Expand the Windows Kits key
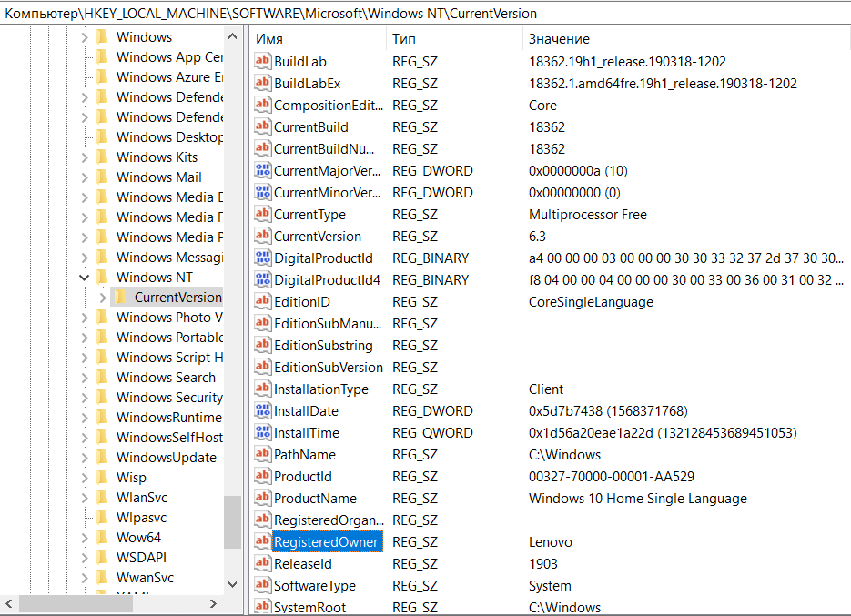The width and height of the screenshot is (851, 616). pos(84,157)
